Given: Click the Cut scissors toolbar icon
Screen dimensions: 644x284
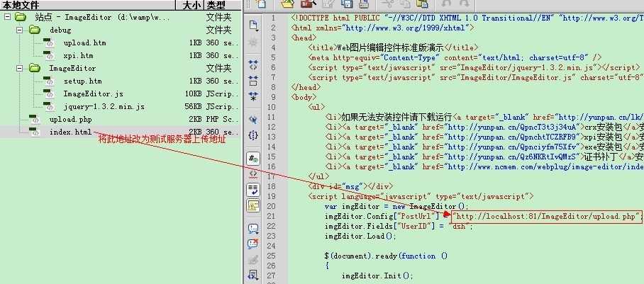Looking at the screenshot, I should click(387, 4).
